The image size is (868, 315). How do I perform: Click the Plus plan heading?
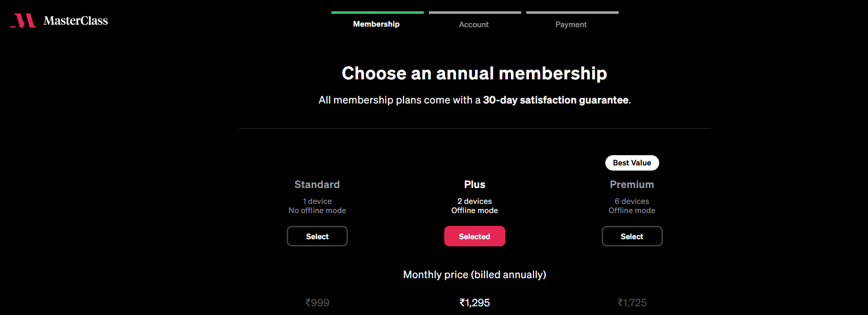tap(475, 184)
